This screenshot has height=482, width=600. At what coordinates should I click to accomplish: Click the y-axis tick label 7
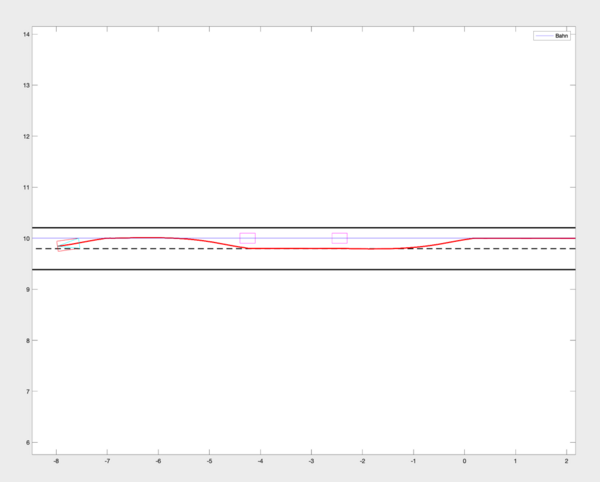[26, 391]
